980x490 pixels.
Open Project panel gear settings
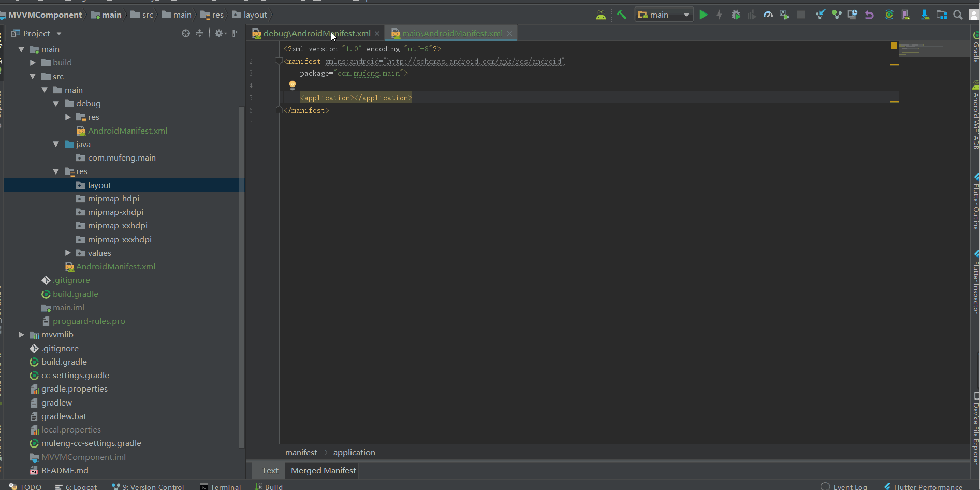point(221,33)
